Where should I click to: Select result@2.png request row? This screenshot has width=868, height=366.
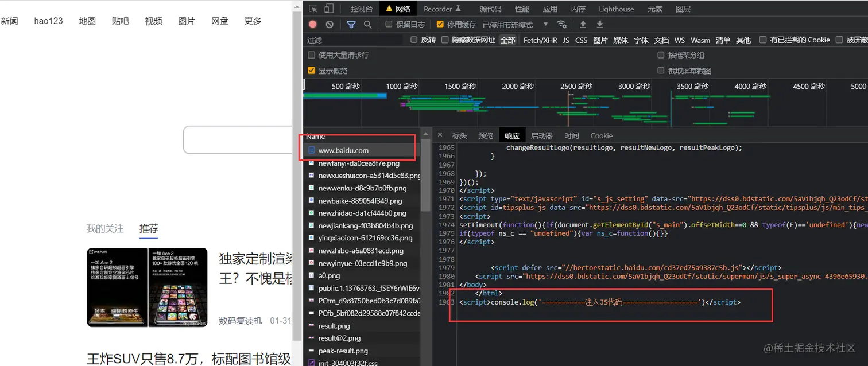point(362,338)
